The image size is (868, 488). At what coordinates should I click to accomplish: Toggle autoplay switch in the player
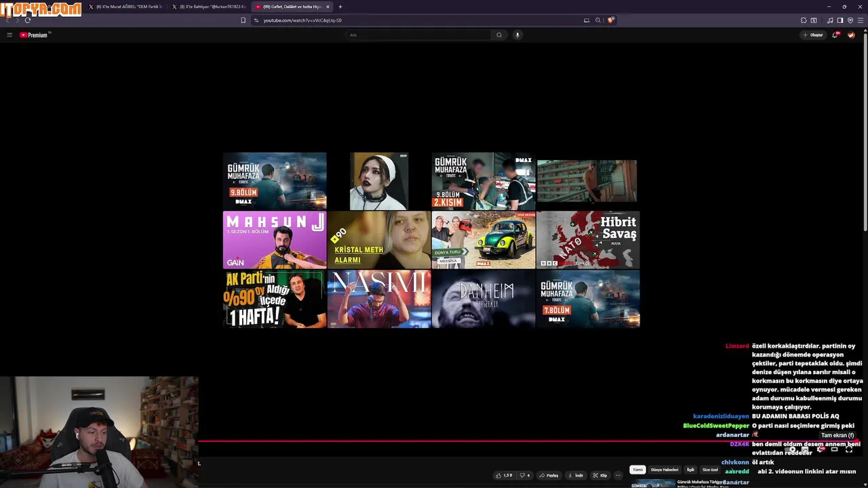tap(791, 449)
